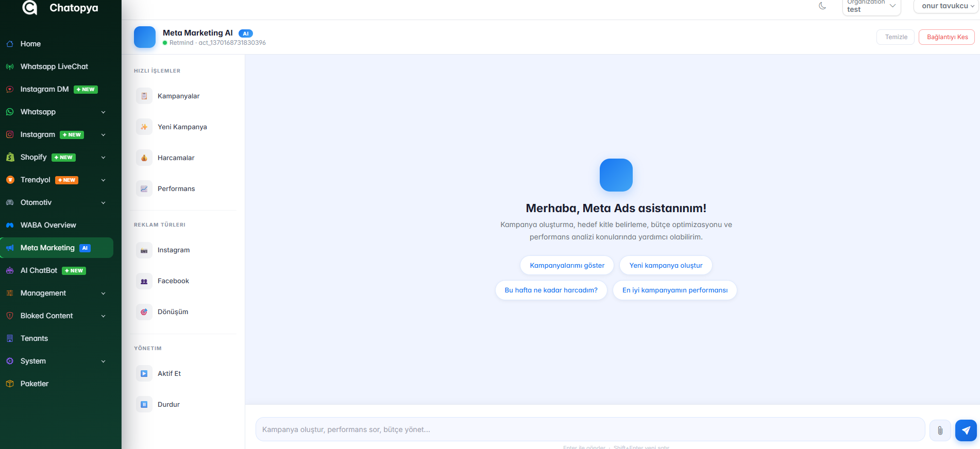
Task: Click the Meta Marketing AI header title
Action: pos(198,33)
